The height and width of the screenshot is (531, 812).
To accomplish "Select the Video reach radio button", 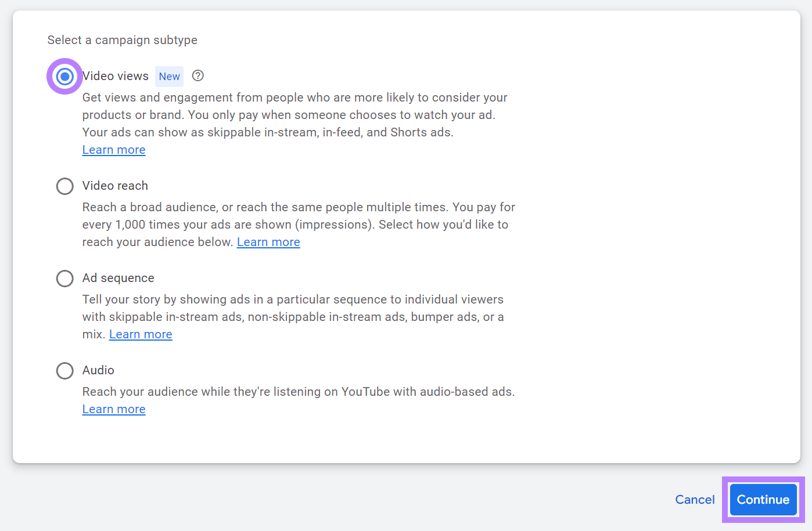I will [x=64, y=186].
